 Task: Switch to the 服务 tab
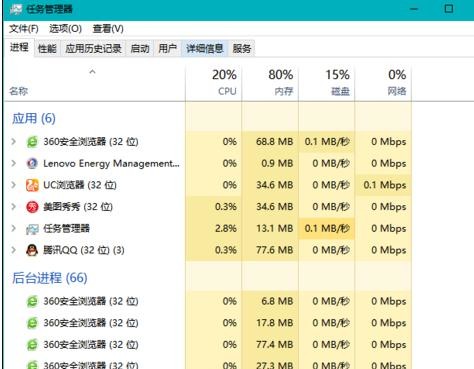[242, 49]
